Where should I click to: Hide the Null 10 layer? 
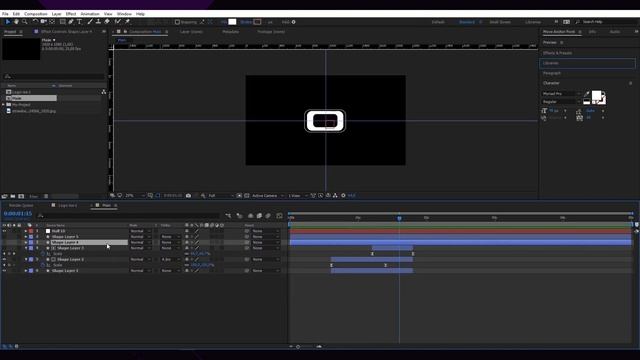pyautogui.click(x=4, y=231)
